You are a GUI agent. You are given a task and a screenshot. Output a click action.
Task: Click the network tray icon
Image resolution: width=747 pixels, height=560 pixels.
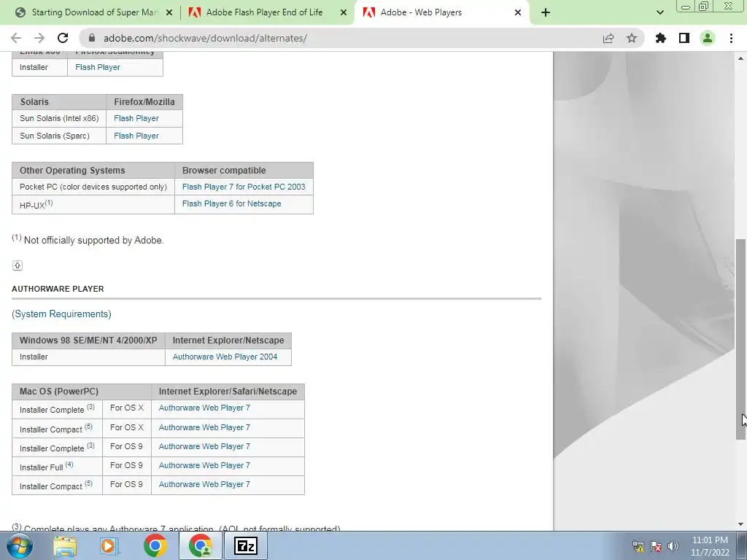pyautogui.click(x=638, y=547)
